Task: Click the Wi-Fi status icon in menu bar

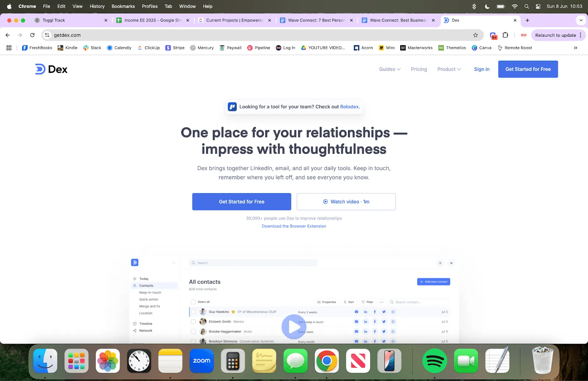Action: click(514, 6)
